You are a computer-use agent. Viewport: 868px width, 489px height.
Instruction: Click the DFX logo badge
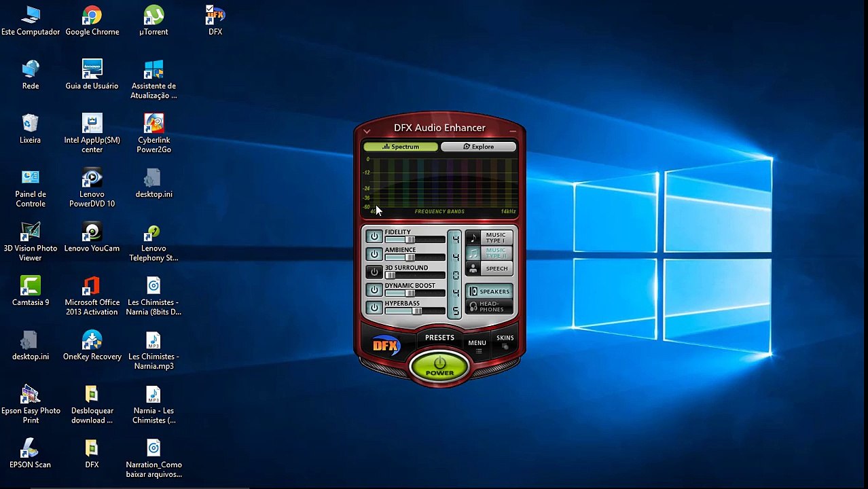point(386,345)
